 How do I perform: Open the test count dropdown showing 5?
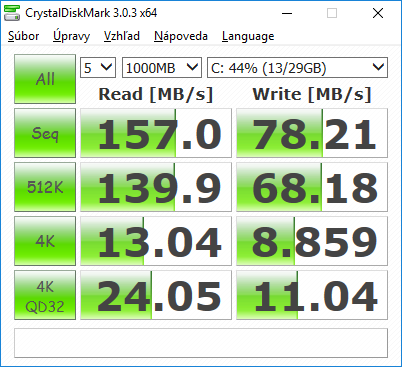pyautogui.click(x=98, y=68)
